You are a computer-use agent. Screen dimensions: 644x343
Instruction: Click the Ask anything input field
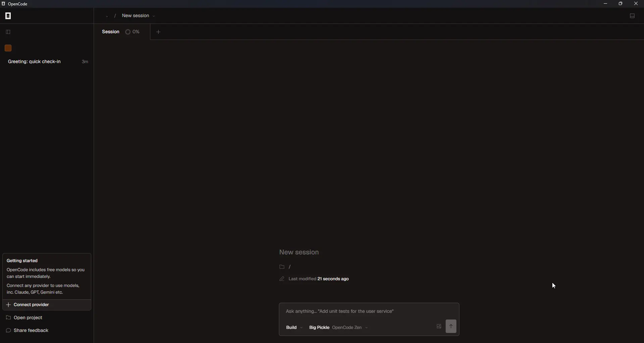(x=340, y=311)
